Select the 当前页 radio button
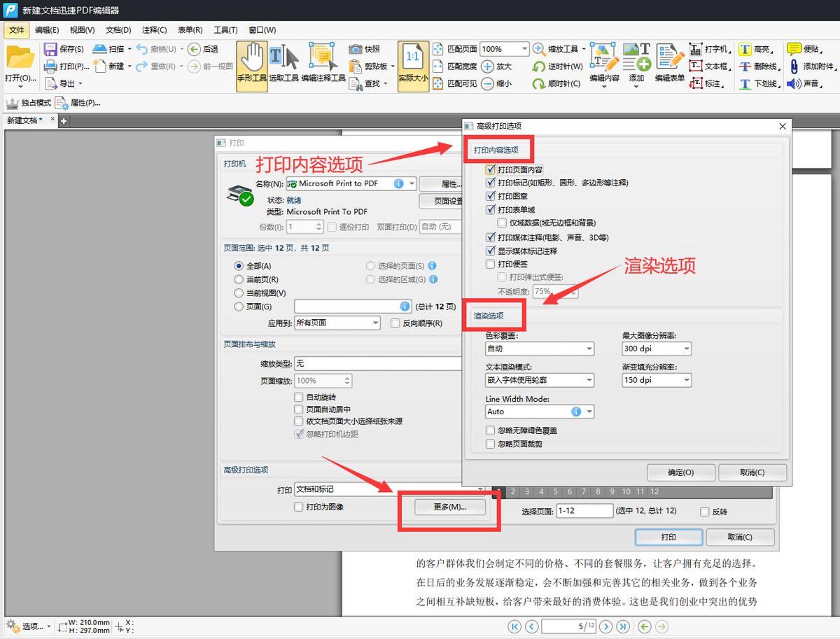Screen dimensions: 840x639 [239, 279]
